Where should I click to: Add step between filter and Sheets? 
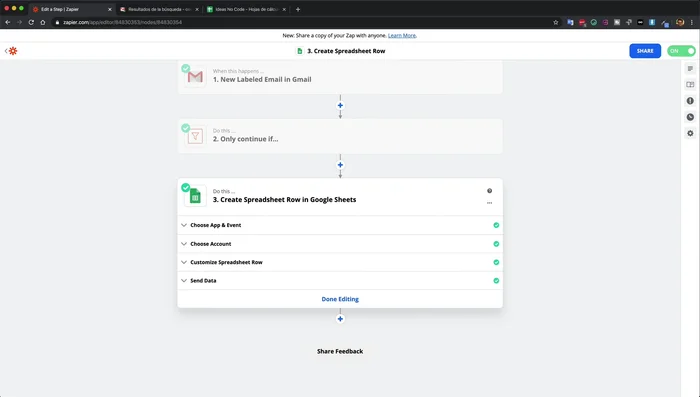pos(340,165)
